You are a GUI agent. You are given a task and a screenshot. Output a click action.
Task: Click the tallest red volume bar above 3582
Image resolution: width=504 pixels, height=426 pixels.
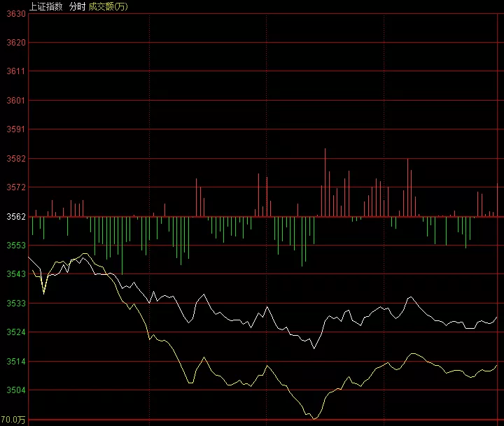tap(325, 182)
